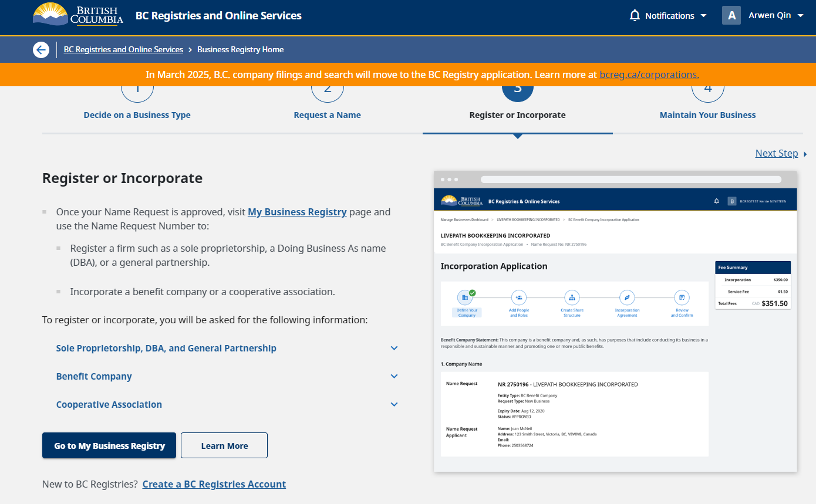Click chevron beside Benefit Company row
This screenshot has height=504, width=816.
(394, 376)
